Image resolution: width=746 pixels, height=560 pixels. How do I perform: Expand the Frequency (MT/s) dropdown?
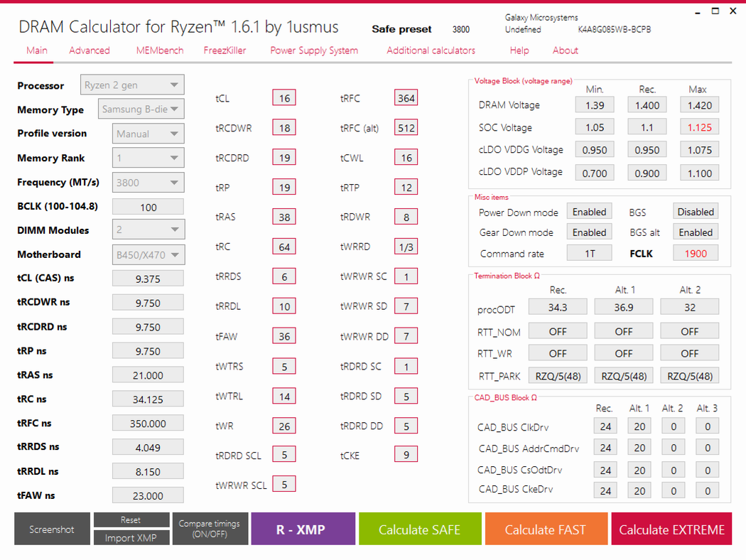click(x=148, y=182)
